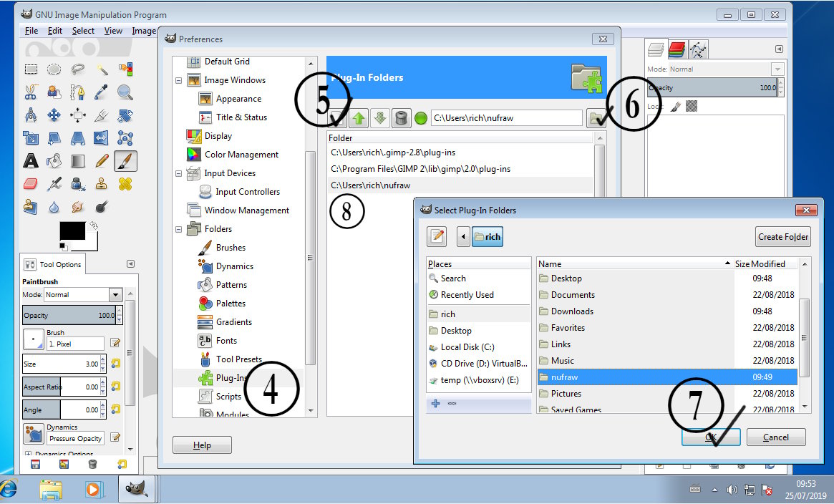The image size is (834, 504).
Task: Move selected plug-in folder up
Action: coord(359,118)
